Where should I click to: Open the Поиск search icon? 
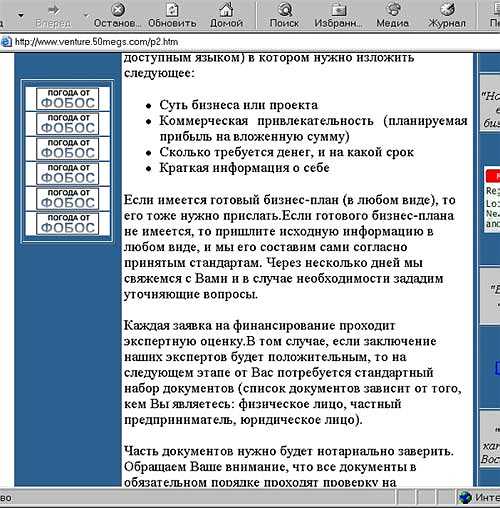click(285, 9)
